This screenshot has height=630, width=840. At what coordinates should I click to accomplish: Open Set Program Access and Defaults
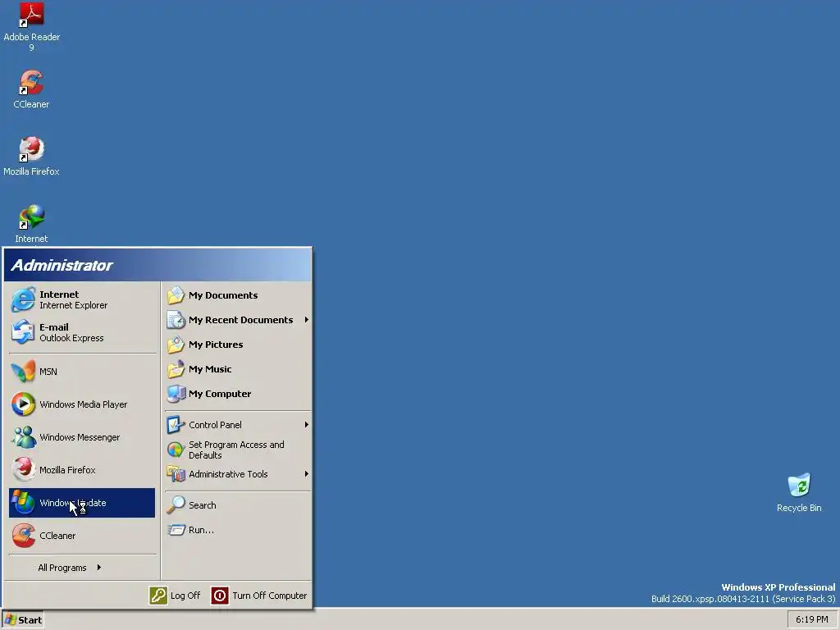[x=238, y=450]
